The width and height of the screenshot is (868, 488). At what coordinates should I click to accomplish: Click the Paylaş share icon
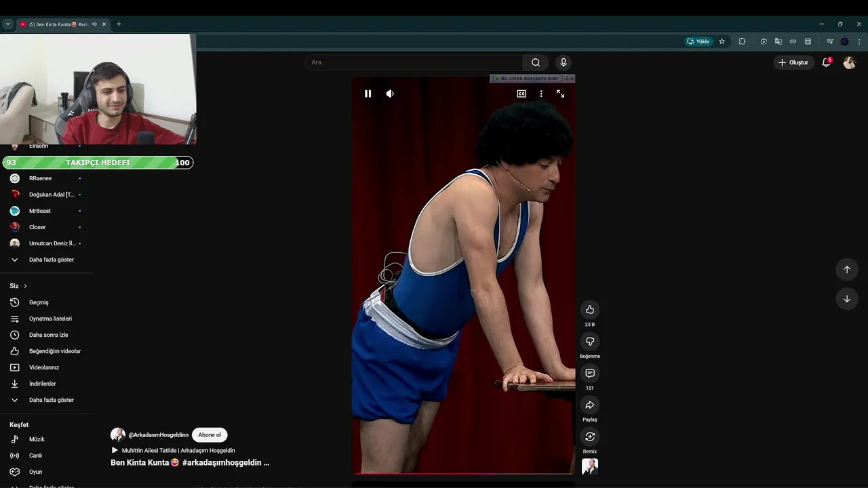click(x=590, y=405)
